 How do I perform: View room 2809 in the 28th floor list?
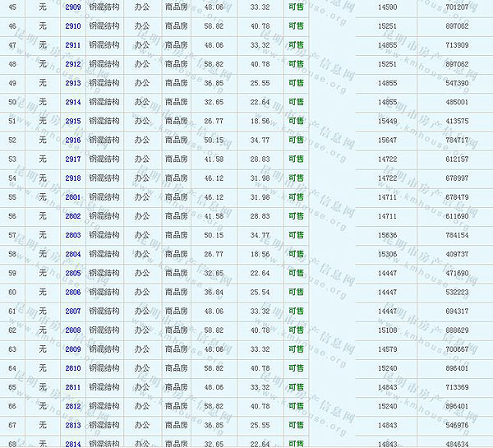(x=73, y=349)
